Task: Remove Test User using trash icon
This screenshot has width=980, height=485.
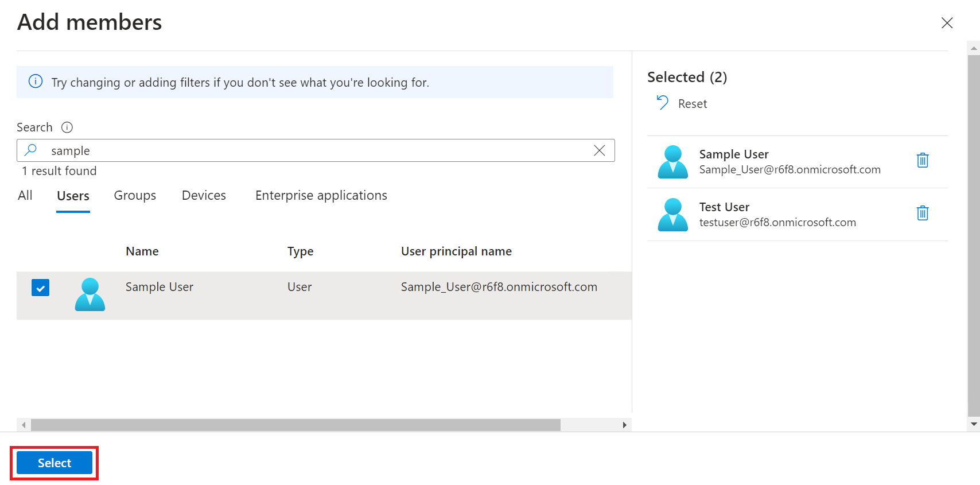Action: 922,214
